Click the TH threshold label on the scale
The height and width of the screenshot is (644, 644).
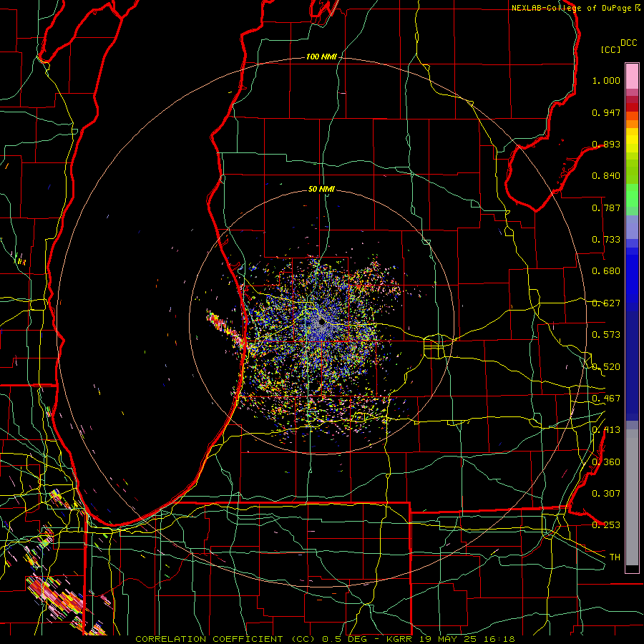coord(615,557)
